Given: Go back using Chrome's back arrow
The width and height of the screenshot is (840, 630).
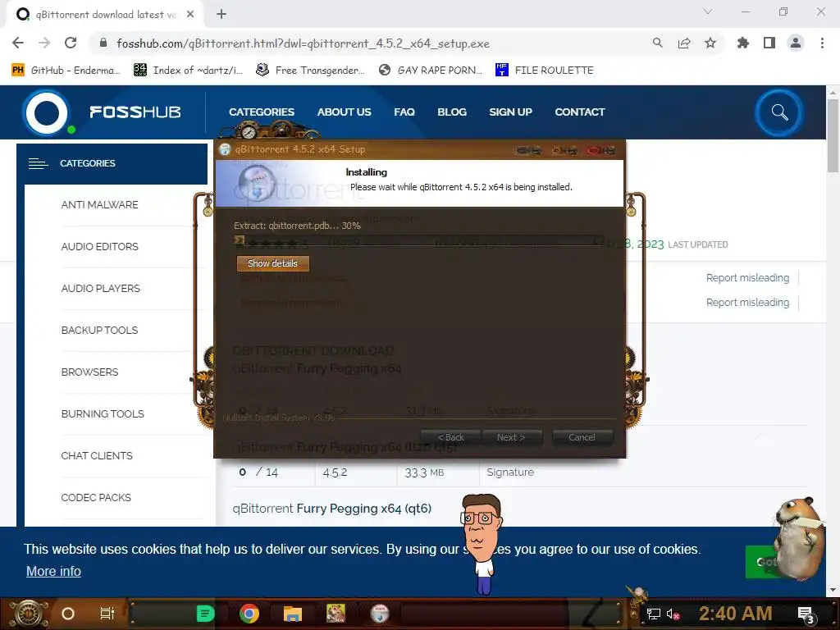Looking at the screenshot, I should tap(18, 43).
